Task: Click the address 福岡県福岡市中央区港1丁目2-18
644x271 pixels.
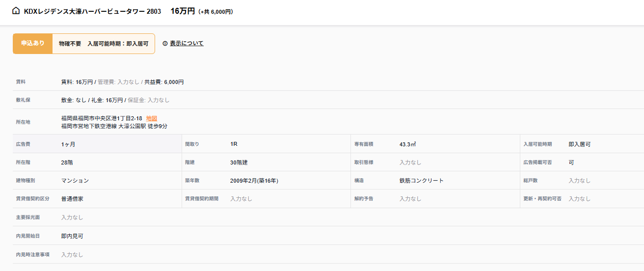Action: point(102,118)
